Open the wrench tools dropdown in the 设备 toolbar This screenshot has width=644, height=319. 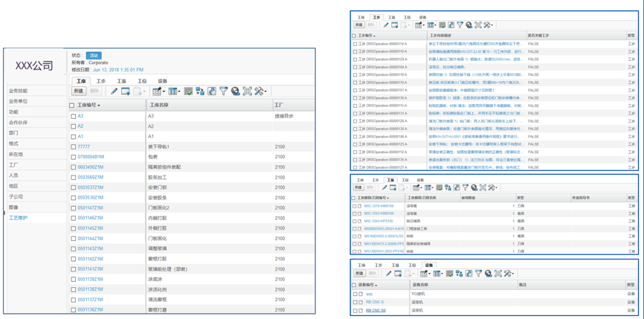pos(509,273)
